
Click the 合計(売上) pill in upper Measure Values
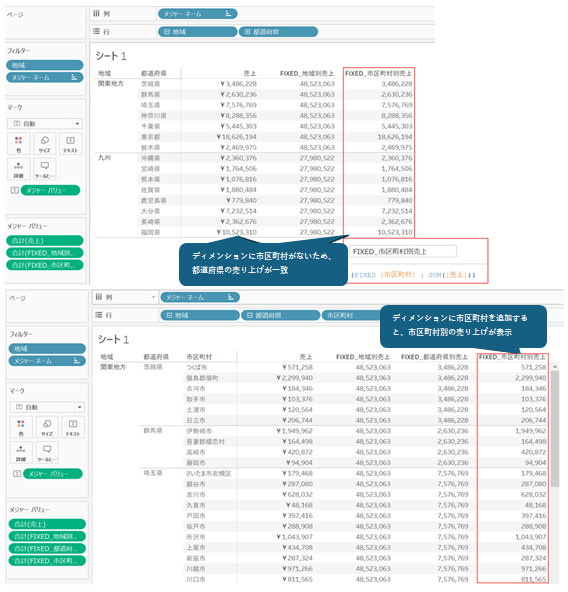point(45,240)
